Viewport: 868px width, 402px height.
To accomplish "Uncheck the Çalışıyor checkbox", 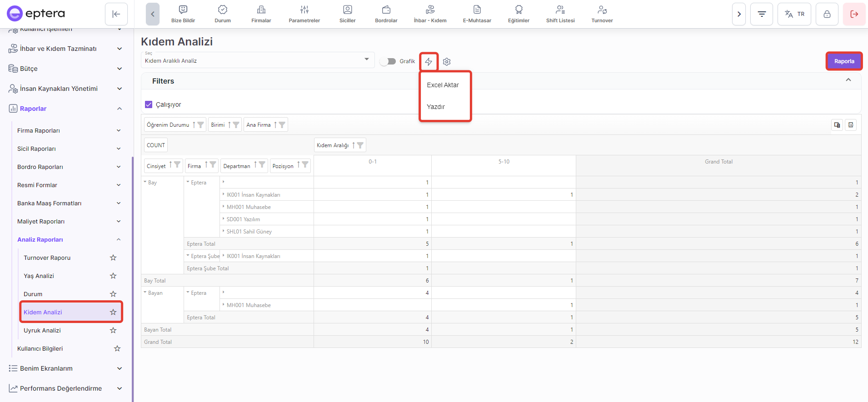I will click(x=149, y=104).
